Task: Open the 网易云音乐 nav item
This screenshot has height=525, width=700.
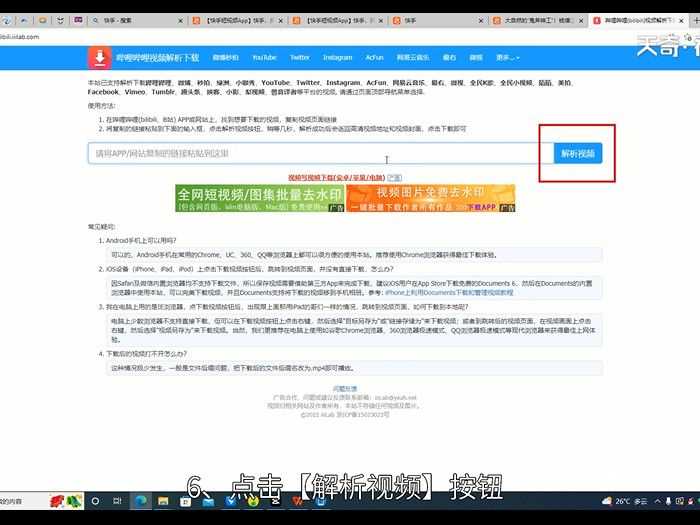Action: (x=412, y=58)
